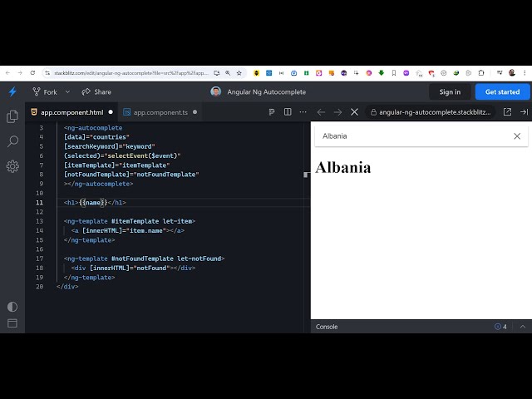Switch to the app.component.ts tab
Viewport: 532px width, 399px height.
click(x=160, y=112)
